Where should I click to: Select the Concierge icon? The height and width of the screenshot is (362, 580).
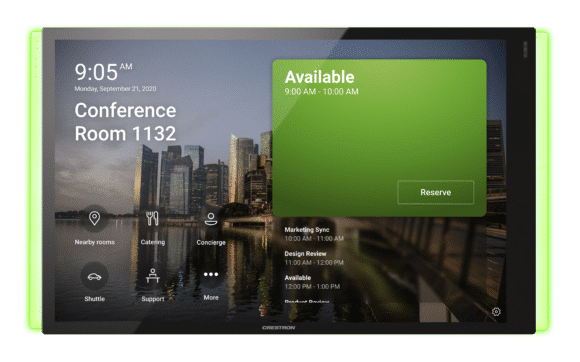pyautogui.click(x=211, y=219)
